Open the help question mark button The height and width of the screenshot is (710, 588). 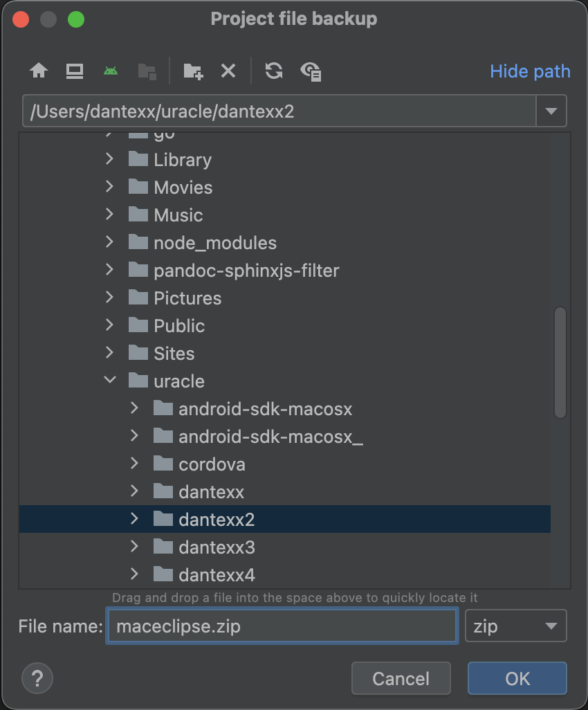[x=37, y=677]
